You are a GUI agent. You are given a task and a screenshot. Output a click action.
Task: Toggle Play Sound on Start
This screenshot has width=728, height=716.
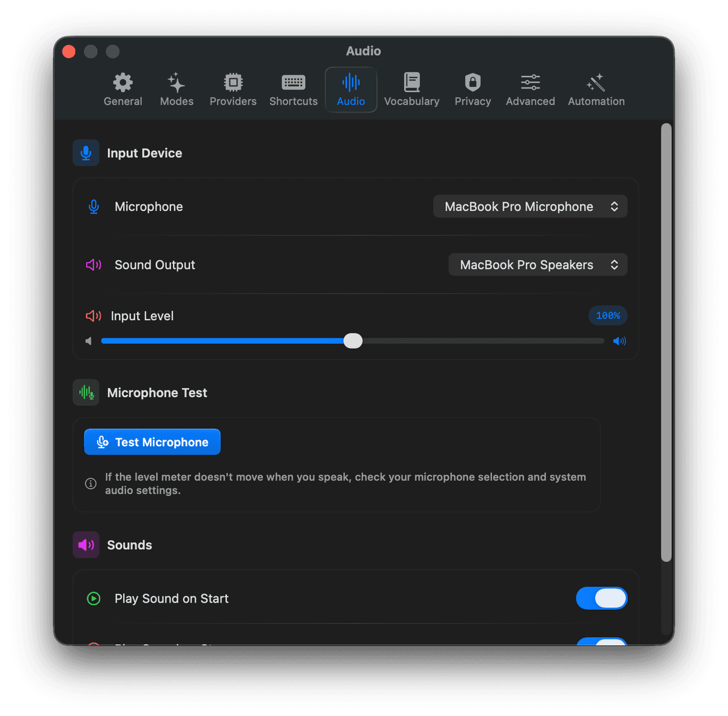[x=601, y=598]
